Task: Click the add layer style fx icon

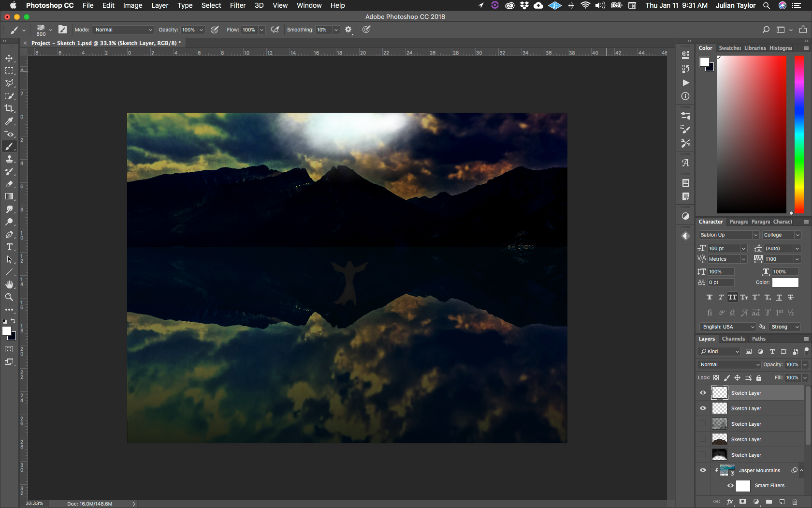Action: click(x=730, y=502)
